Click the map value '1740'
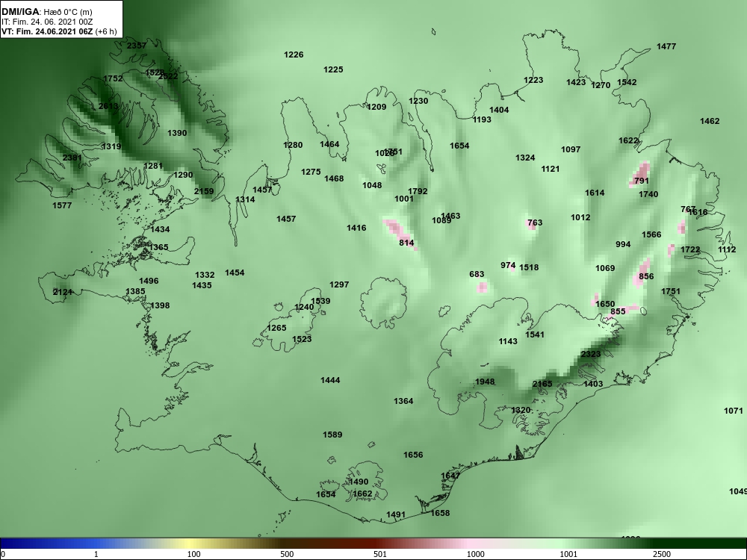Screen dimensions: 747x560 click(x=648, y=194)
